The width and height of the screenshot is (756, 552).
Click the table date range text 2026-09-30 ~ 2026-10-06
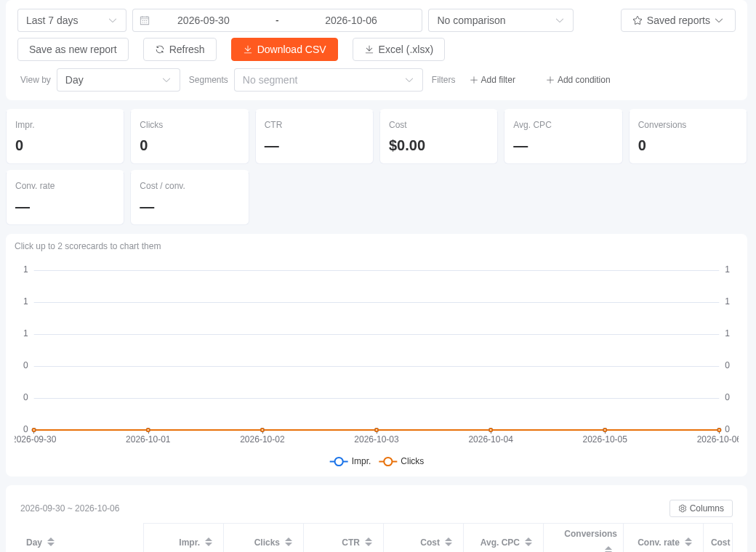coord(70,508)
